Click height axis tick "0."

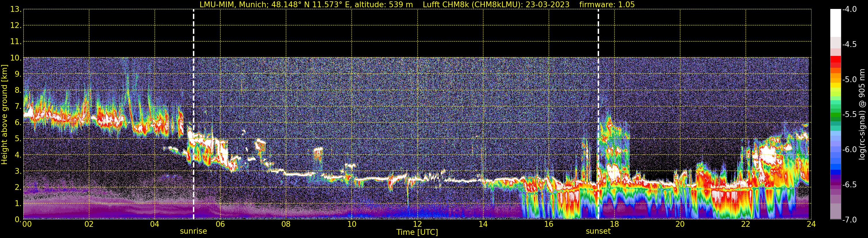[18, 219]
